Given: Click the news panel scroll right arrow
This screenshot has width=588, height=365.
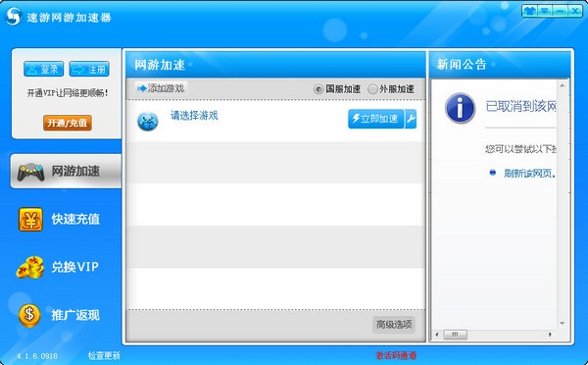Looking at the screenshot, I should (x=550, y=335).
